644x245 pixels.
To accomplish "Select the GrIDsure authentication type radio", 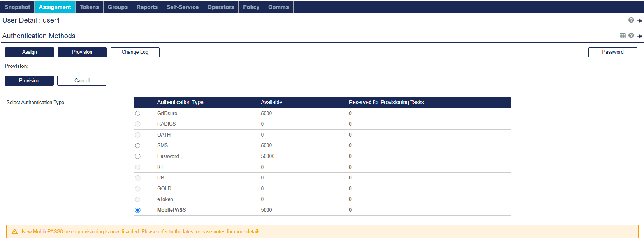I will click(137, 113).
